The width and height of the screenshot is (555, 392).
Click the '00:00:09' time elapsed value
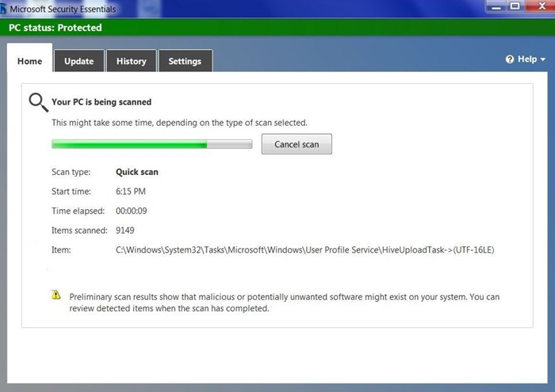pyautogui.click(x=132, y=211)
